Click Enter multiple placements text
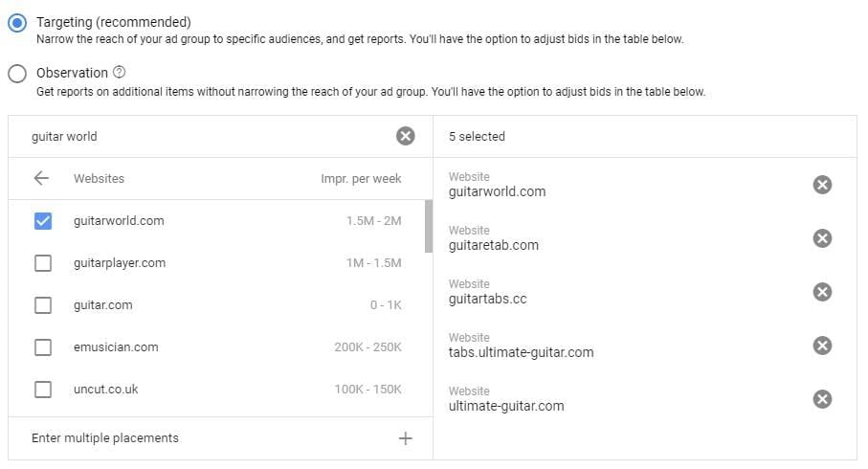Viewport: 868px width, 469px height. [x=105, y=438]
